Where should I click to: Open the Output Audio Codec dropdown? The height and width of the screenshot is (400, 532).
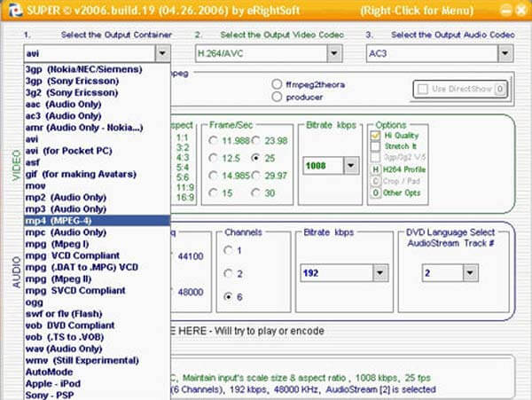point(505,53)
